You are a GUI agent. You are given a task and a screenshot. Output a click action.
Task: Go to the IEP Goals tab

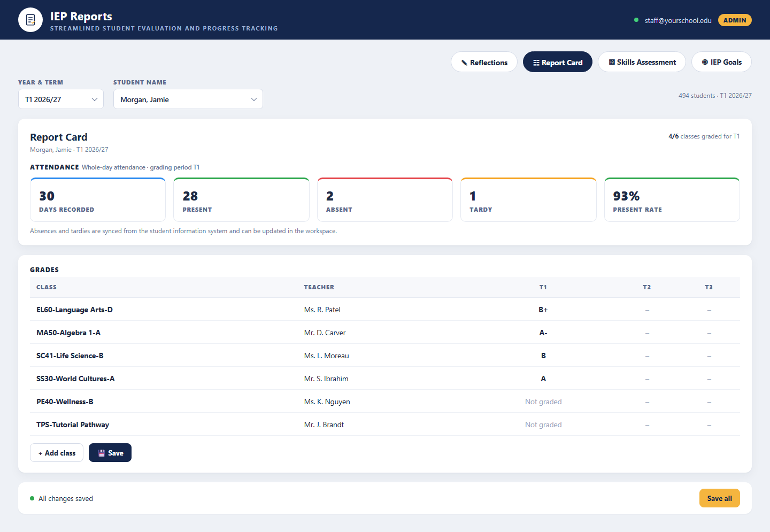pos(721,62)
